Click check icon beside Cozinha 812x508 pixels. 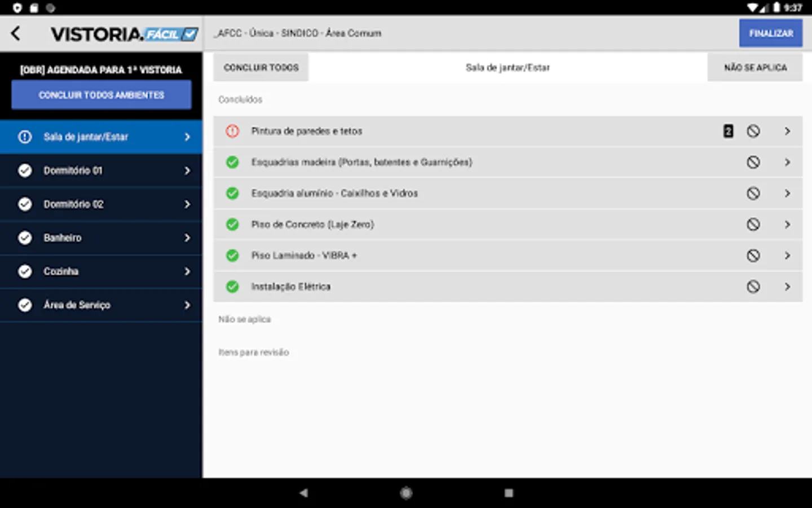tap(25, 271)
